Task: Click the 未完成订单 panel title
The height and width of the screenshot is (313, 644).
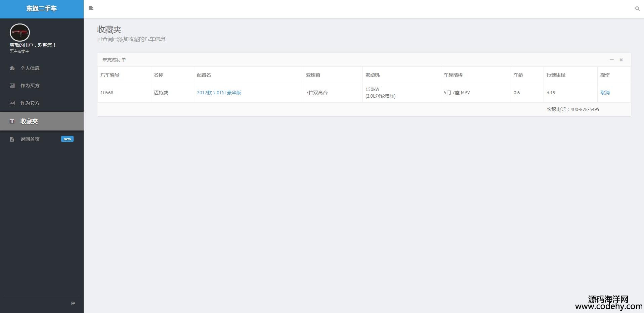Action: pos(114,60)
